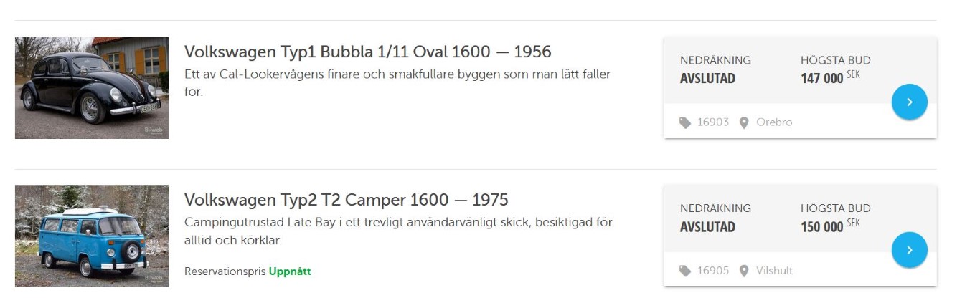This screenshot has width=980, height=308.
Task: Click the 150 000 SEK highest bid
Action: (x=829, y=226)
